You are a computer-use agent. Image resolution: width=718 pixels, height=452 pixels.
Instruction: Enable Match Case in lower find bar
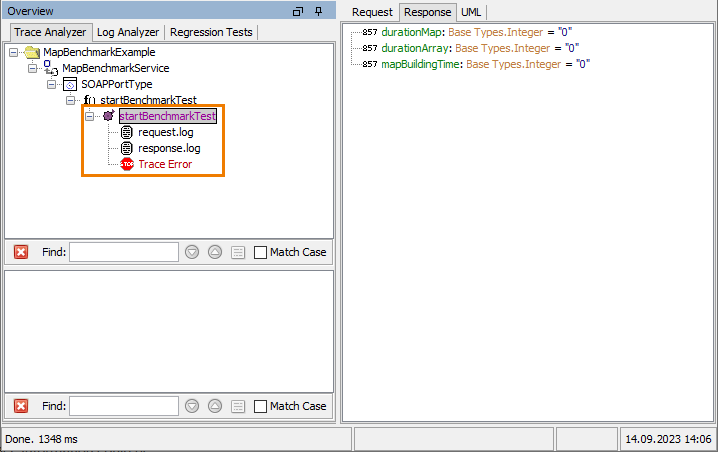tap(261, 406)
